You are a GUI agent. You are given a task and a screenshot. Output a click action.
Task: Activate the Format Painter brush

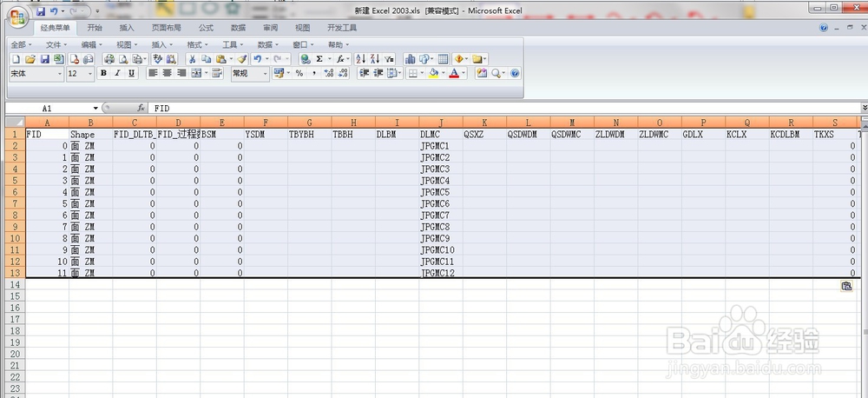241,59
